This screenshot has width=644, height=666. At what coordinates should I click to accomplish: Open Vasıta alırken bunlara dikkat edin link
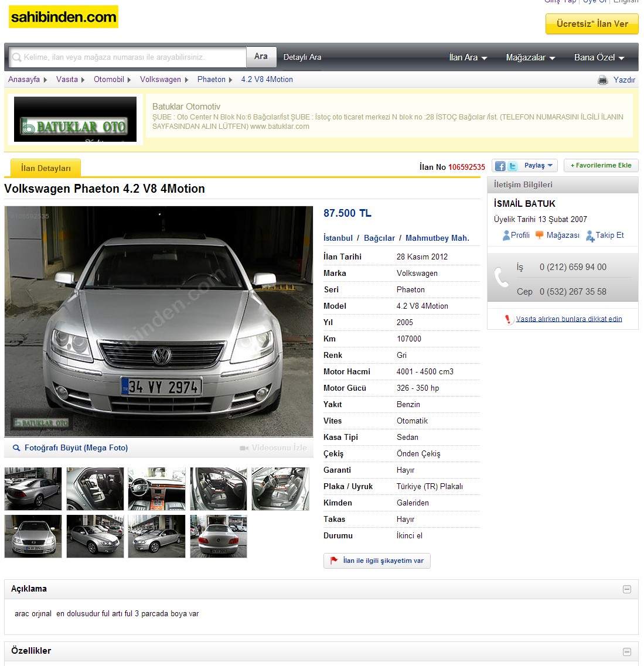[569, 319]
